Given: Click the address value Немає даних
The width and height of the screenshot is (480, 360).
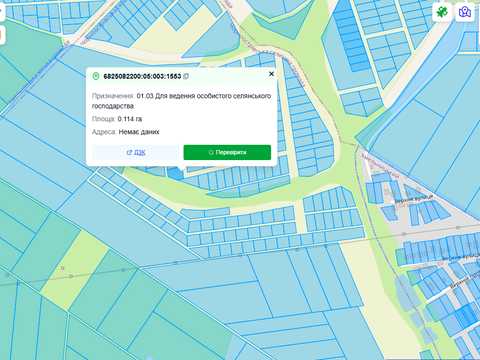Looking at the screenshot, I should pos(139,132).
